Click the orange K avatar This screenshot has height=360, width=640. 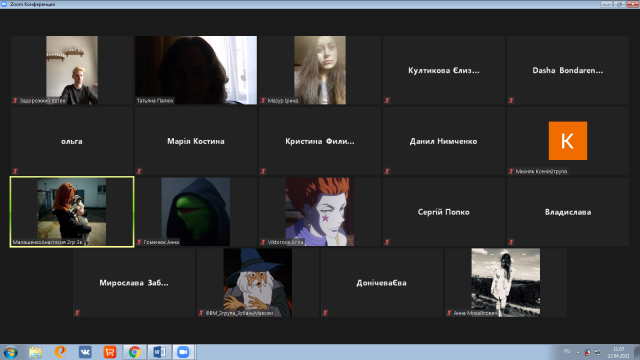pyautogui.click(x=568, y=141)
